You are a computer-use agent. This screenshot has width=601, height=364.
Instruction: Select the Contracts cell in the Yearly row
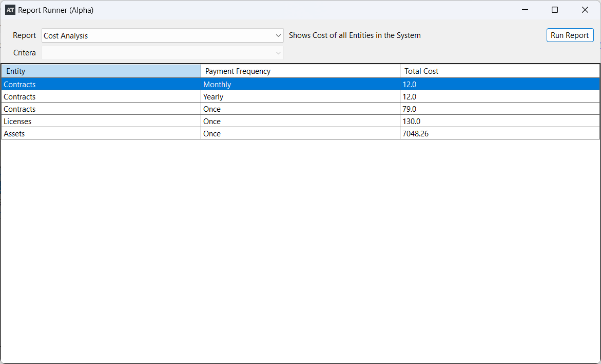[x=101, y=97]
